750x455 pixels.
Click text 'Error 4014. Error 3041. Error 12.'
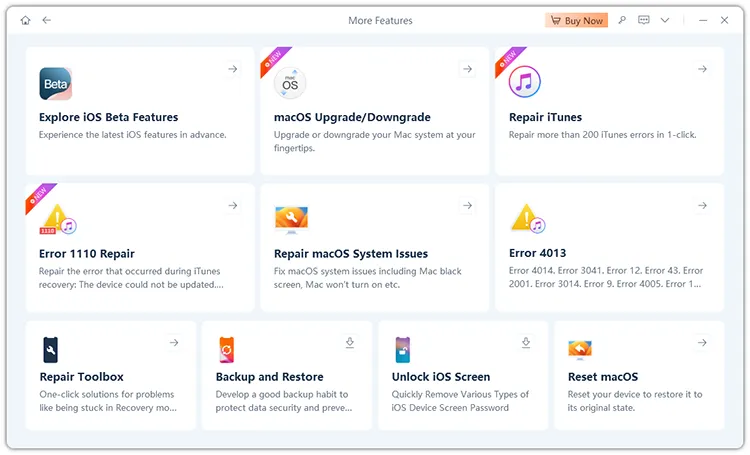pos(575,271)
